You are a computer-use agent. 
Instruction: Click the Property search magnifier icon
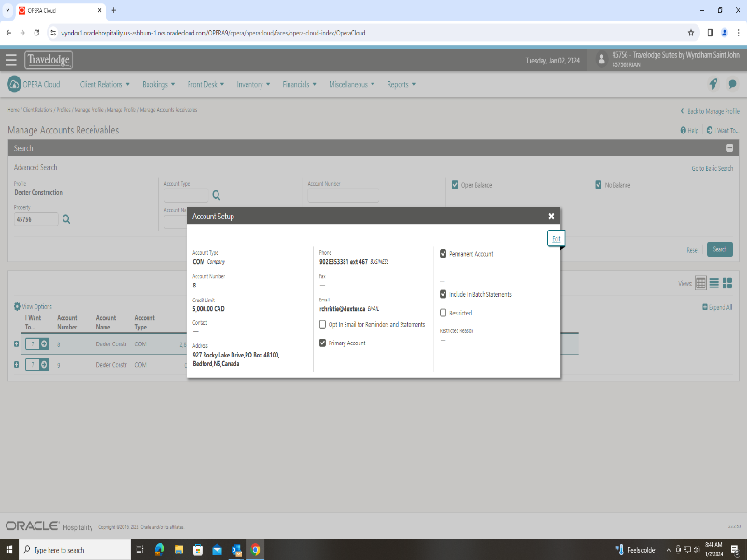[66, 219]
